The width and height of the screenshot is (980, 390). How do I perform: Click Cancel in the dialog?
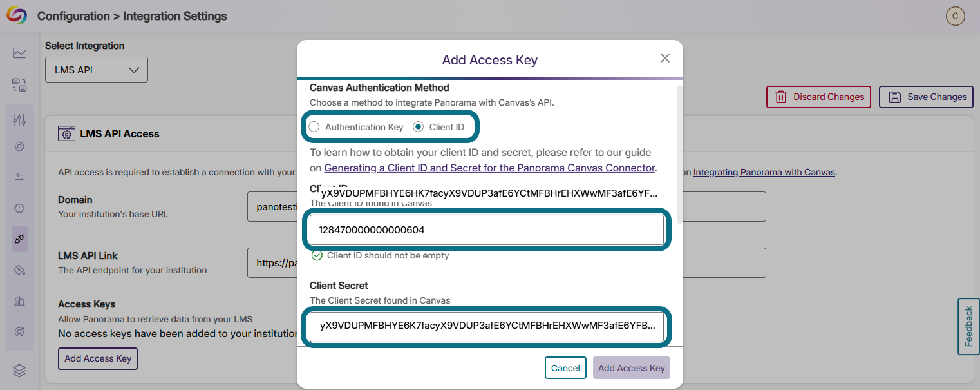[565, 368]
